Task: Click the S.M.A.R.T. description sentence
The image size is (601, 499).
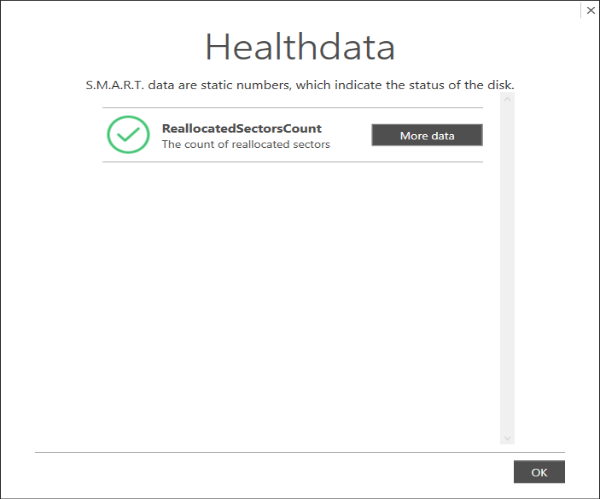Action: click(300, 85)
